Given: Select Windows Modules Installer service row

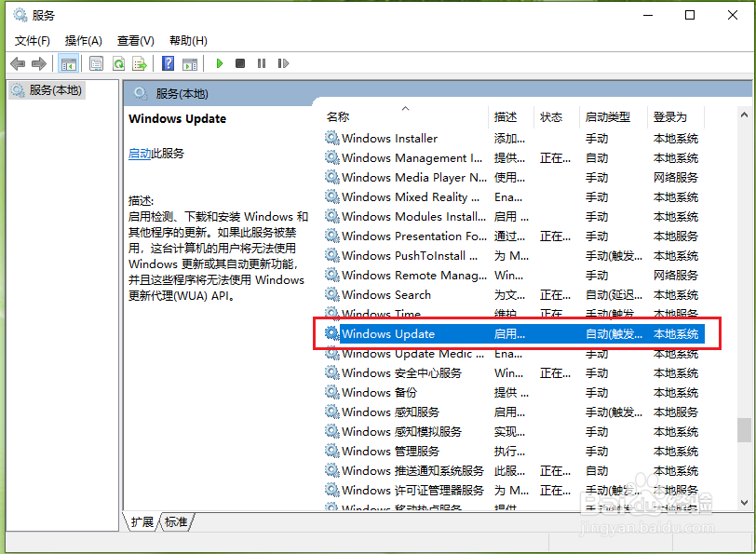Looking at the screenshot, I should pos(514,217).
